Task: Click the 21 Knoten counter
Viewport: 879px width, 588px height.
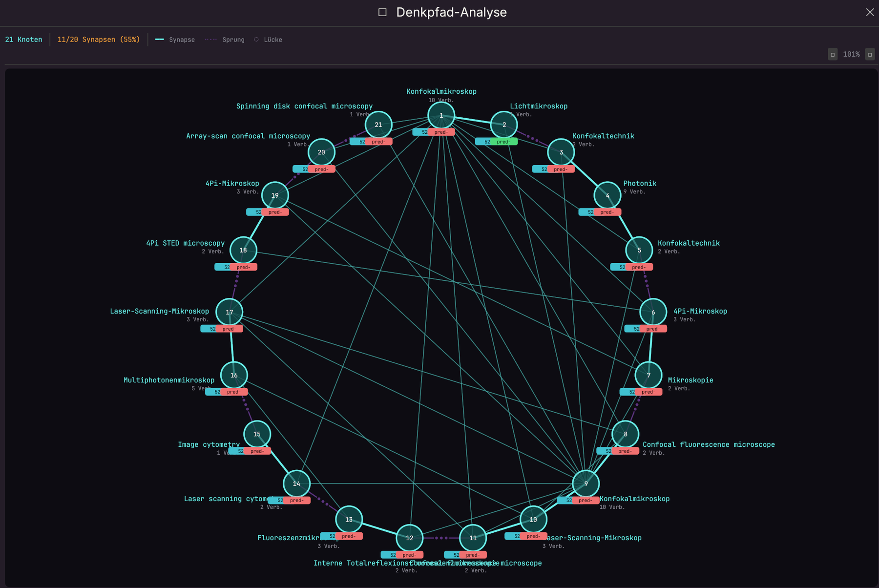Action: [23, 40]
